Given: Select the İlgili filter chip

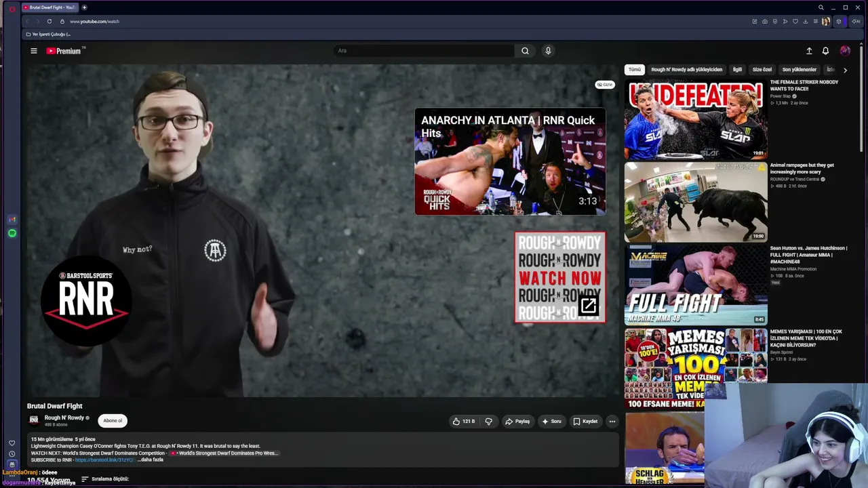Looking at the screenshot, I should (737, 70).
